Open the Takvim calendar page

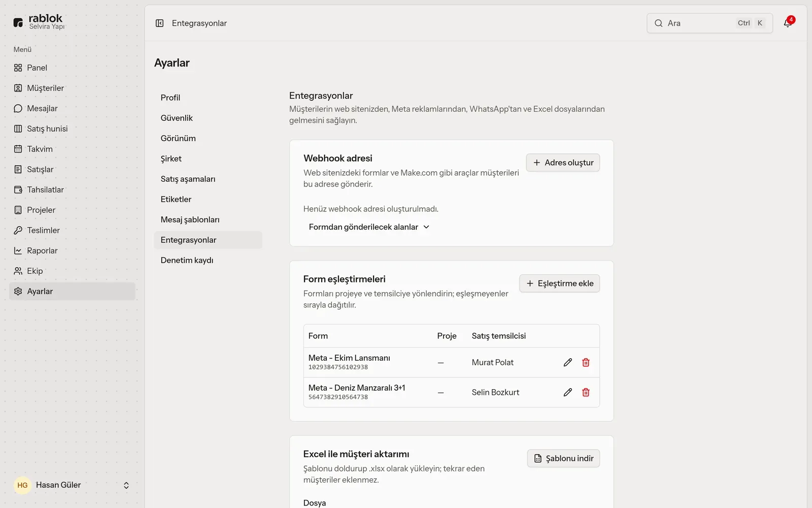coord(72,149)
